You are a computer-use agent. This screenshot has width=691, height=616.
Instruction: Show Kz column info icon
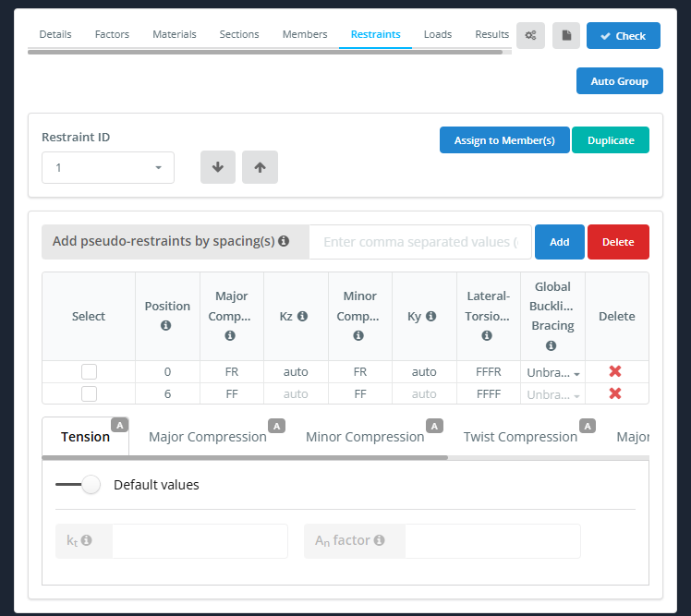coord(302,316)
